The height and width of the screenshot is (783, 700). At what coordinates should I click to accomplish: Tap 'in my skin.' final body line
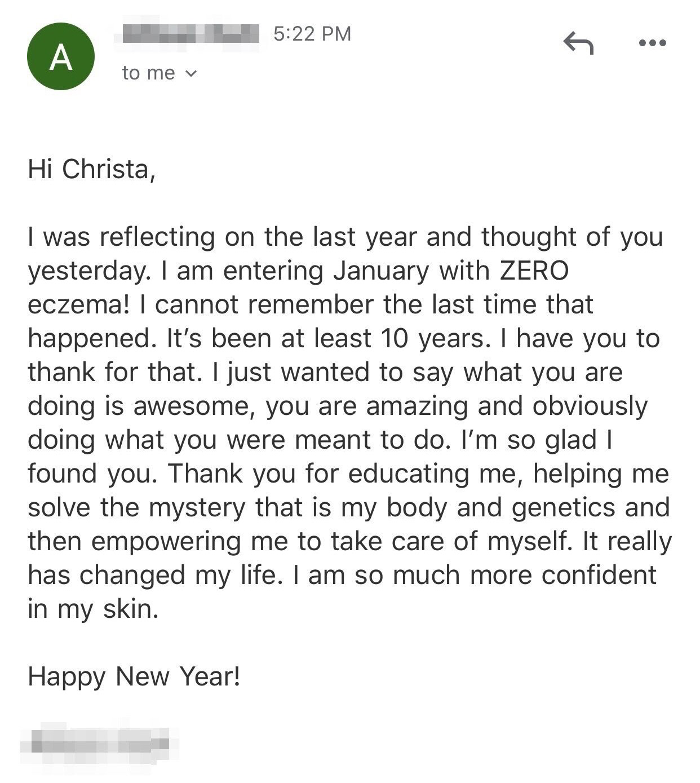tap(94, 609)
